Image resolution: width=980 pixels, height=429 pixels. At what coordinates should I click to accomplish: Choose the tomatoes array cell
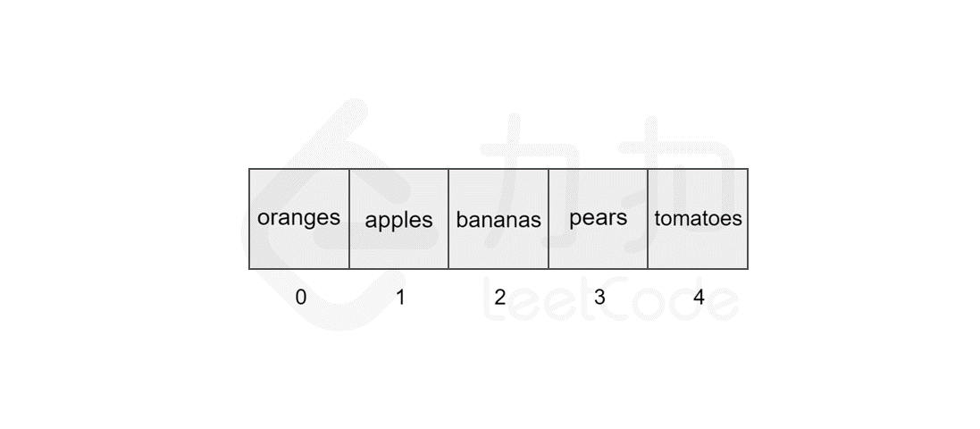[x=698, y=219]
